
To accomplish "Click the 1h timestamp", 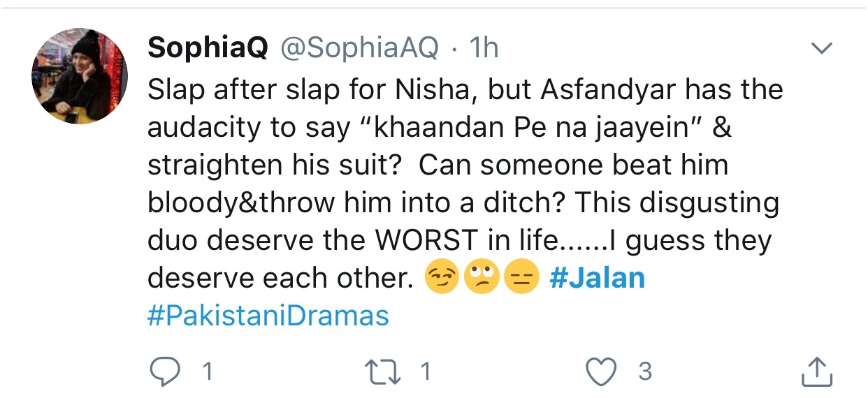I will tap(484, 47).
